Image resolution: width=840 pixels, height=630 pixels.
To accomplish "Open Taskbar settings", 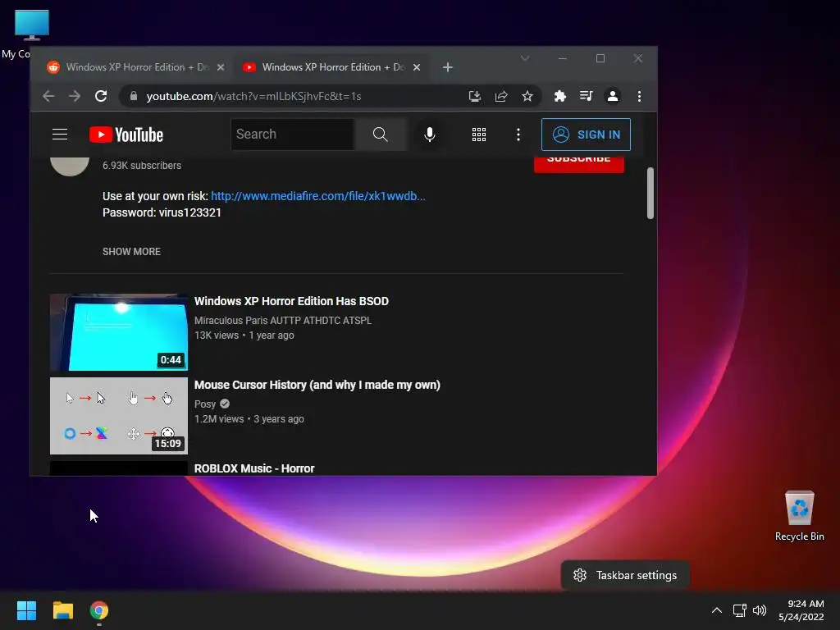I will (x=625, y=575).
